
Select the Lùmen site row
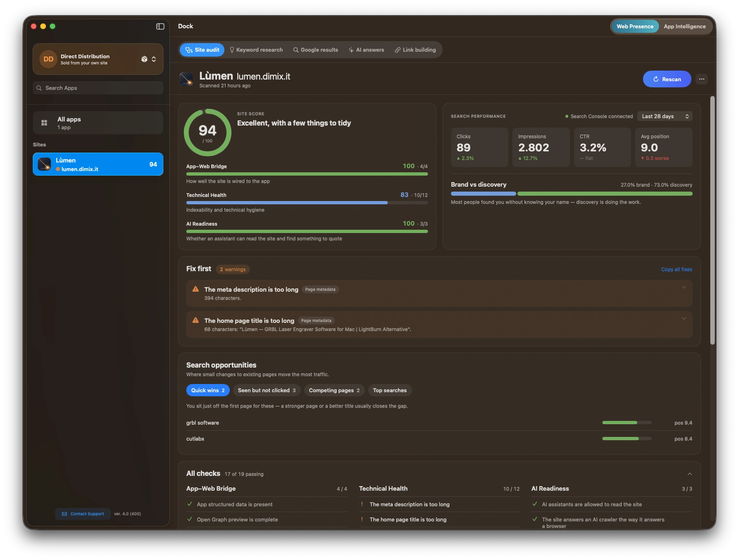pos(98,164)
